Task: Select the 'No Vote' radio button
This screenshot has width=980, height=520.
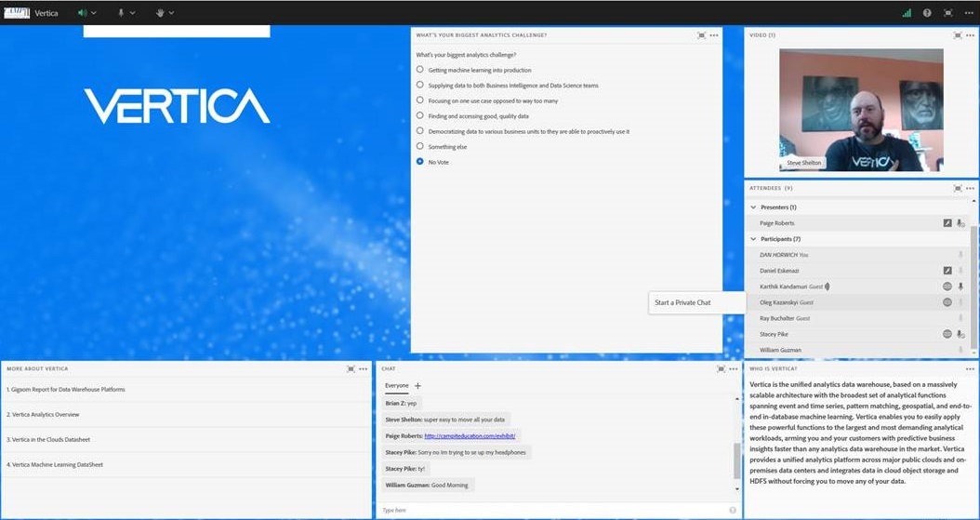Action: 420,161
